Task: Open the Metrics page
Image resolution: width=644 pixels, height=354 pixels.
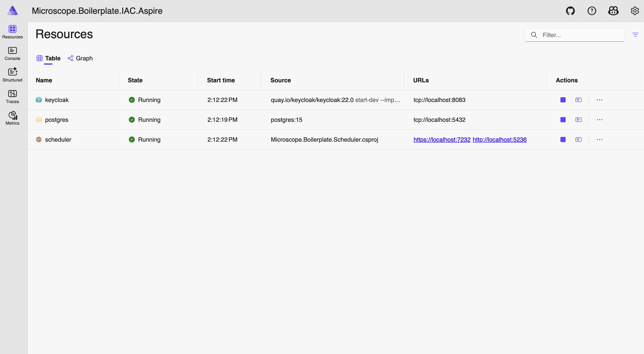Action: click(12, 118)
